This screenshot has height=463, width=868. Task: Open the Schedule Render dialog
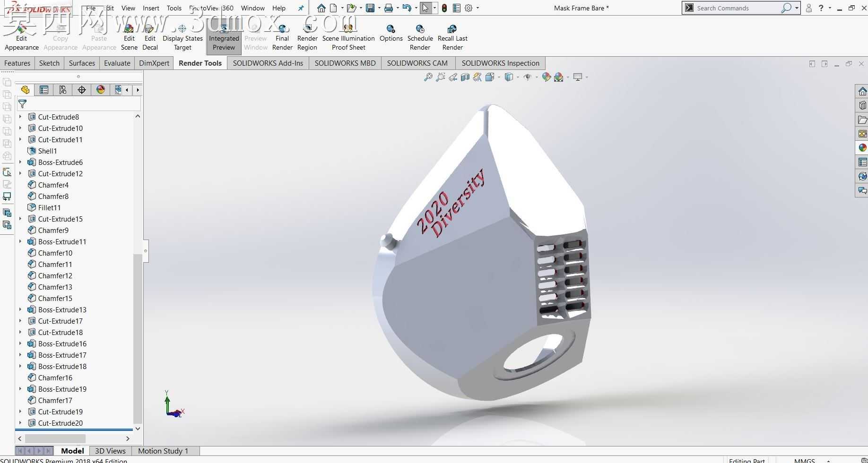click(420, 38)
